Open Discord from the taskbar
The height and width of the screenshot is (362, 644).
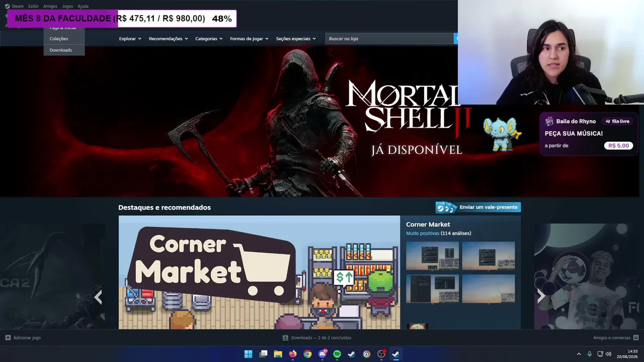pos(323,354)
